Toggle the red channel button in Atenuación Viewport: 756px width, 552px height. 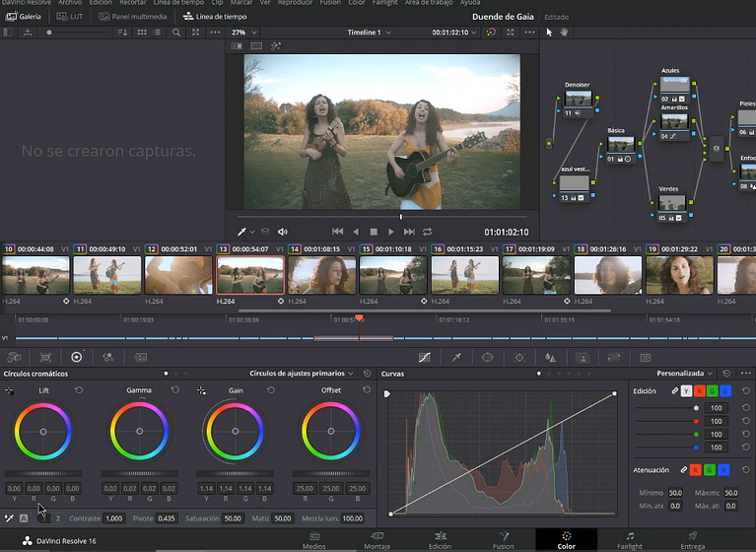tap(694, 470)
